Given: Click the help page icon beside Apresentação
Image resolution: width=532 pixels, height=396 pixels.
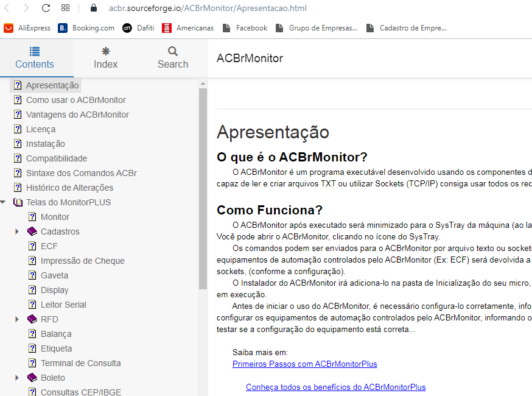Looking at the screenshot, I should click(18, 85).
